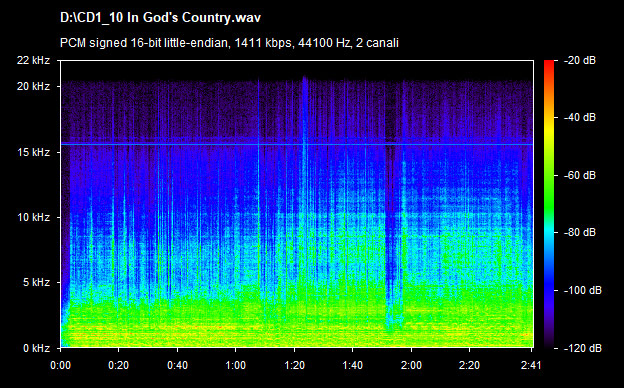
Task: Click the 1:20 time axis marker
Action: (x=294, y=365)
